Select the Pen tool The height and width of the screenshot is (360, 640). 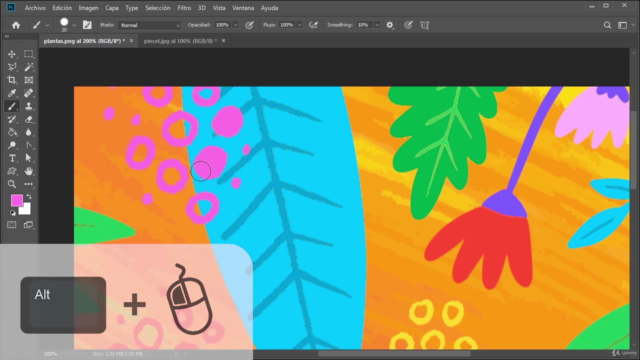29,145
